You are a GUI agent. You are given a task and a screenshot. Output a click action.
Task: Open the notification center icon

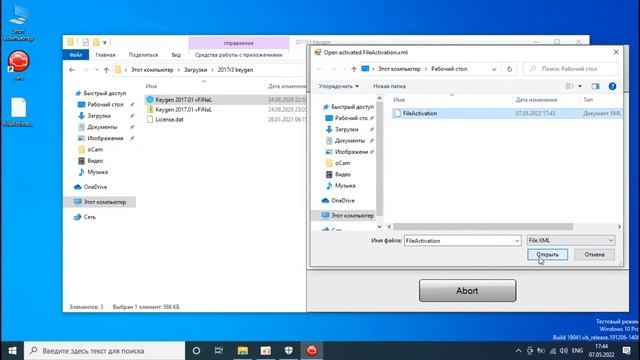click(x=627, y=351)
